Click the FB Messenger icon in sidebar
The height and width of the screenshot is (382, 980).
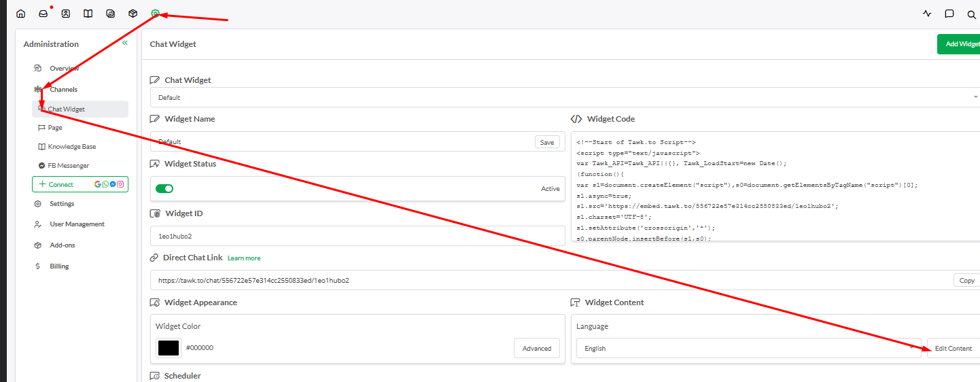pos(42,165)
